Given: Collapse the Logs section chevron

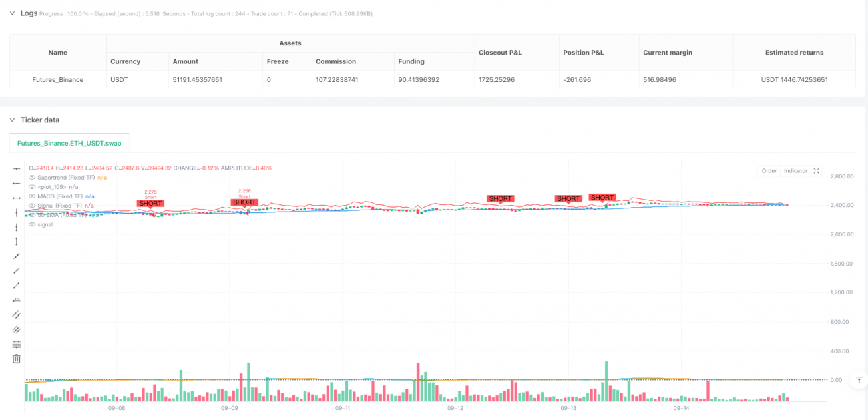Looking at the screenshot, I should (x=12, y=13).
